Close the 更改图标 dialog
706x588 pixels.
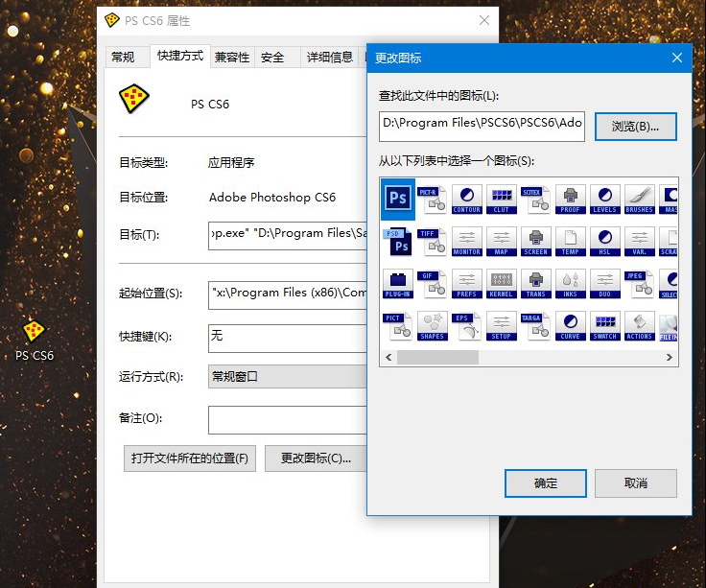coord(676,58)
